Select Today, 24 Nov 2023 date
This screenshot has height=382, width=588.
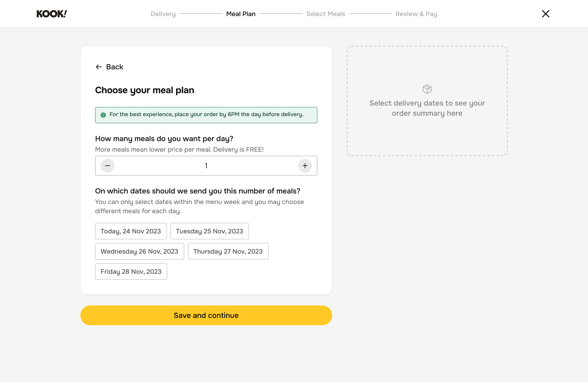click(131, 231)
